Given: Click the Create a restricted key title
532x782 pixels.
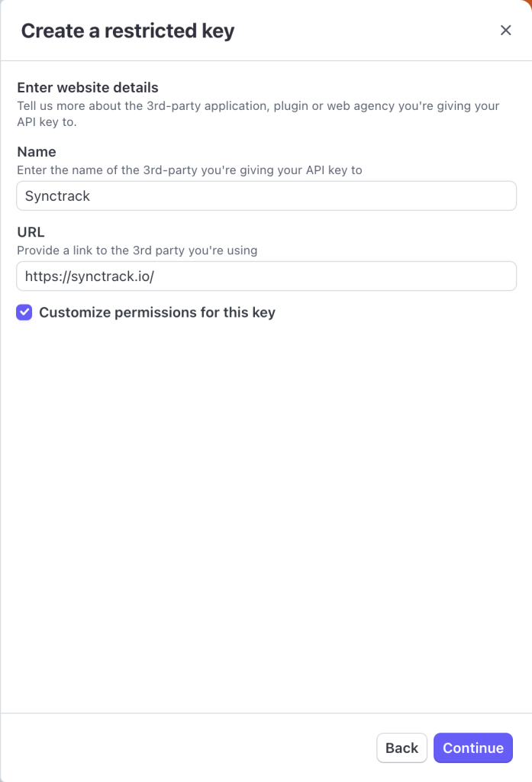Looking at the screenshot, I should pyautogui.click(x=127, y=31).
